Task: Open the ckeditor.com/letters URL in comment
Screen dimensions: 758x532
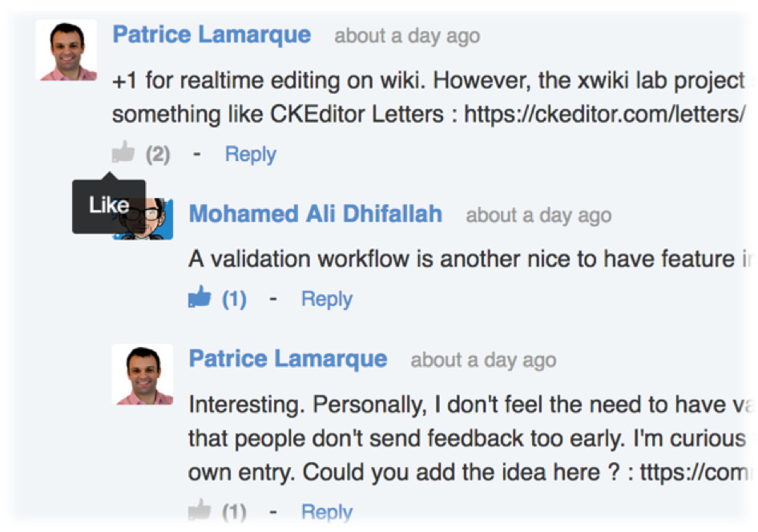Action: click(604, 115)
